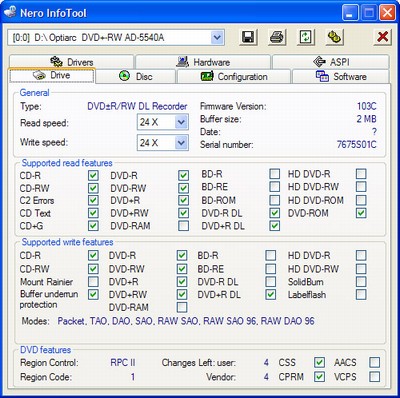Click the date value question mark
The height and width of the screenshot is (398, 400).
coord(374,132)
